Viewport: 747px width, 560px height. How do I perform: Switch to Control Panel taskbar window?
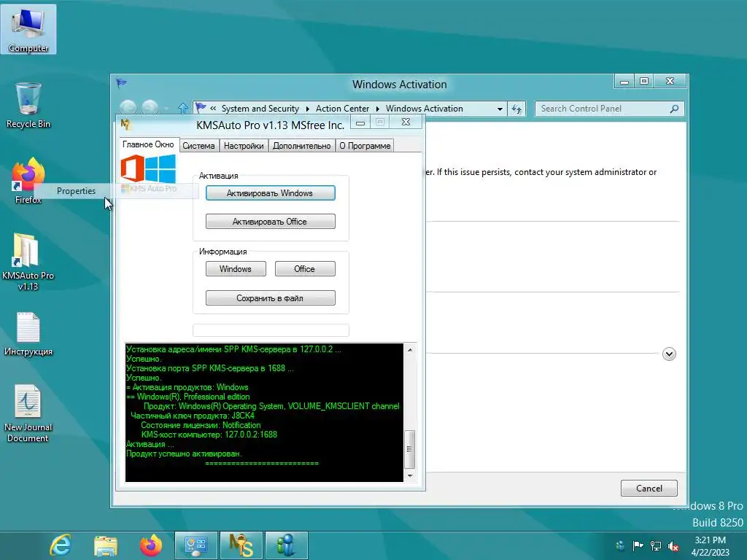point(196,545)
